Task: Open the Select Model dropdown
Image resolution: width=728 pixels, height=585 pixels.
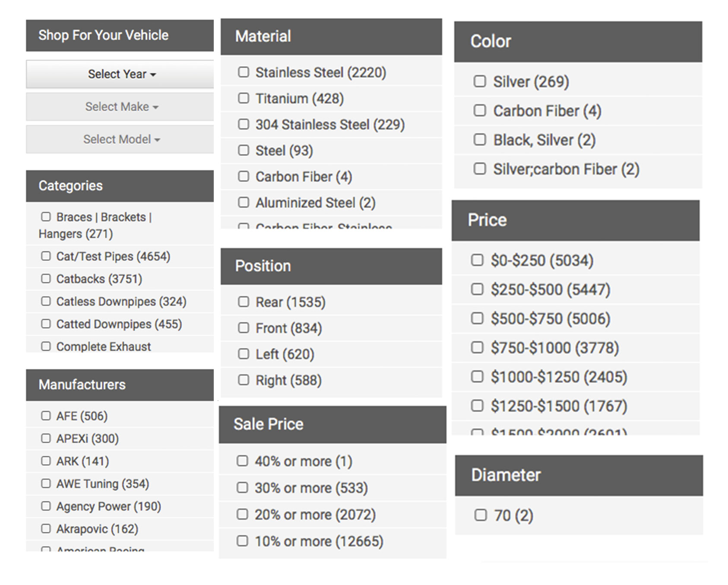Action: point(120,140)
